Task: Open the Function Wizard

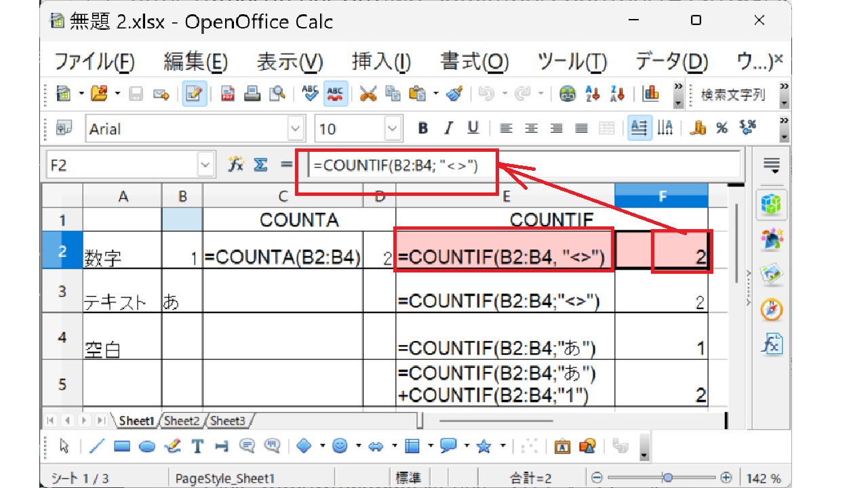Action: tap(236, 165)
